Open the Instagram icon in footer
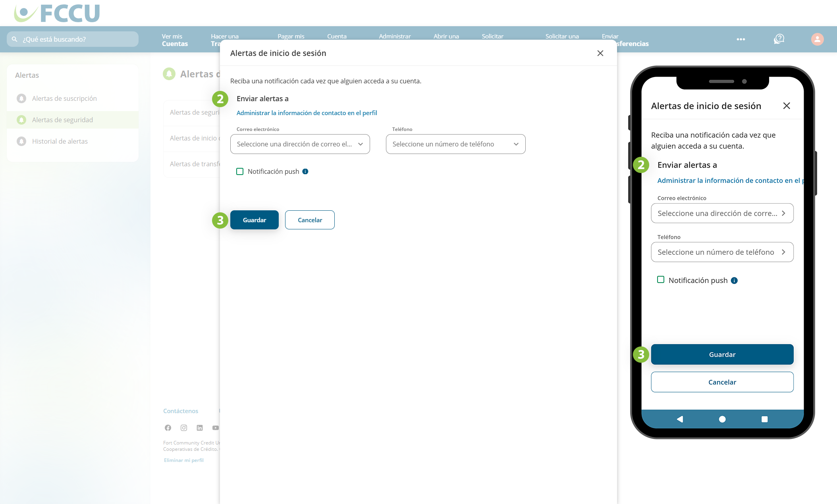This screenshot has height=504, width=837. 184,428
